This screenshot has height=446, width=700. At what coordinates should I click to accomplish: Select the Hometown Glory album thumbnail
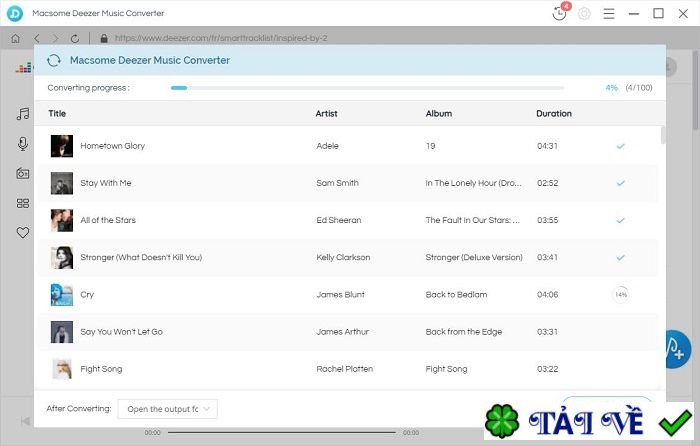pyautogui.click(x=62, y=146)
